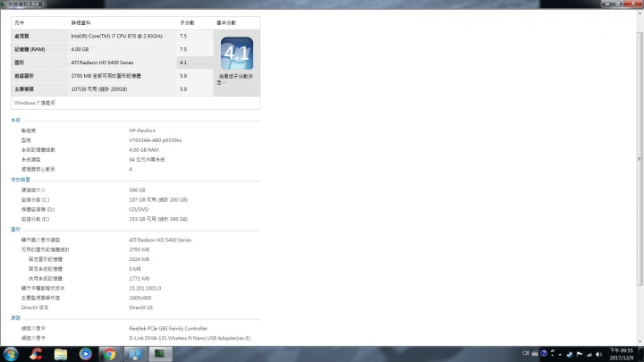644x362 pixels.
Task: Click the 7.5 subscore in processor row
Action: [x=183, y=36]
